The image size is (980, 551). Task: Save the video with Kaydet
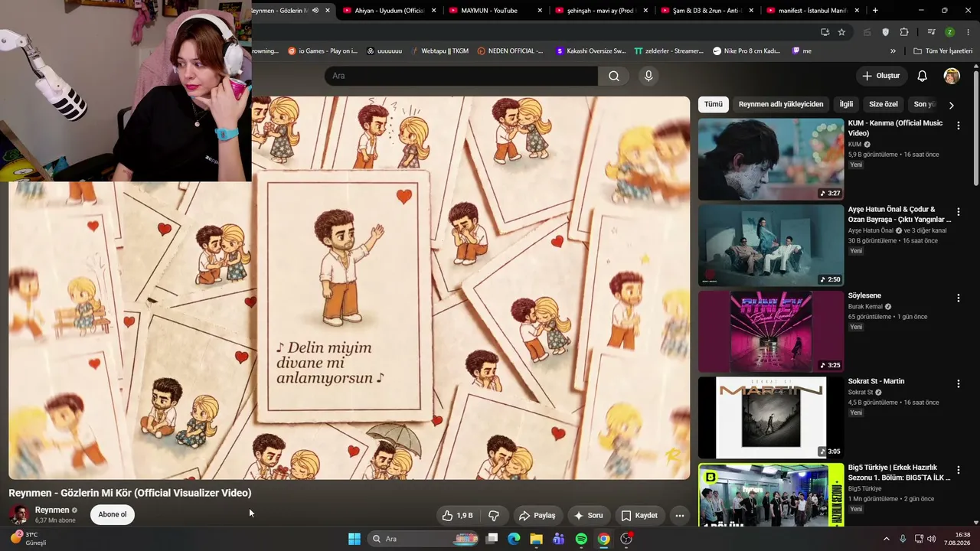coord(639,516)
